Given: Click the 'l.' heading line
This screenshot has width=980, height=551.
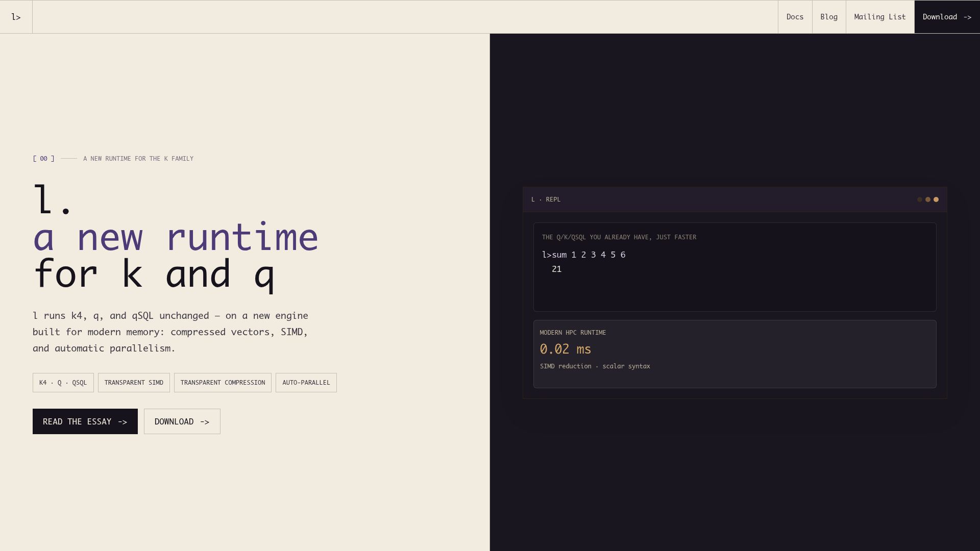Looking at the screenshot, I should (x=53, y=200).
